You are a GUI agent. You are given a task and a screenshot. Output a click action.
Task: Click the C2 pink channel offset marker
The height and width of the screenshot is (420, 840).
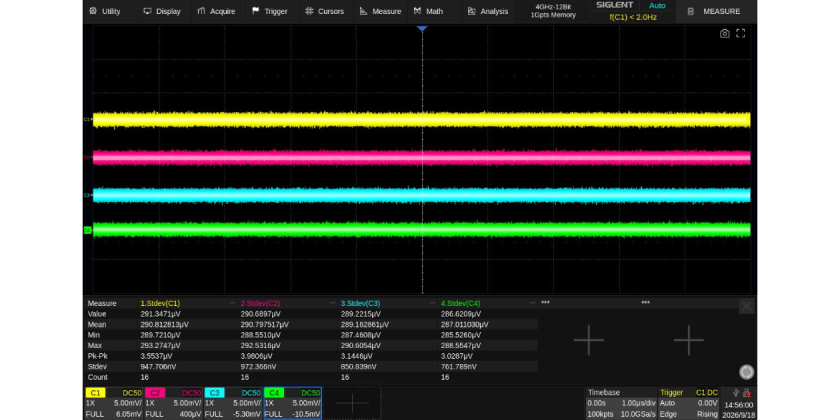coord(87,158)
